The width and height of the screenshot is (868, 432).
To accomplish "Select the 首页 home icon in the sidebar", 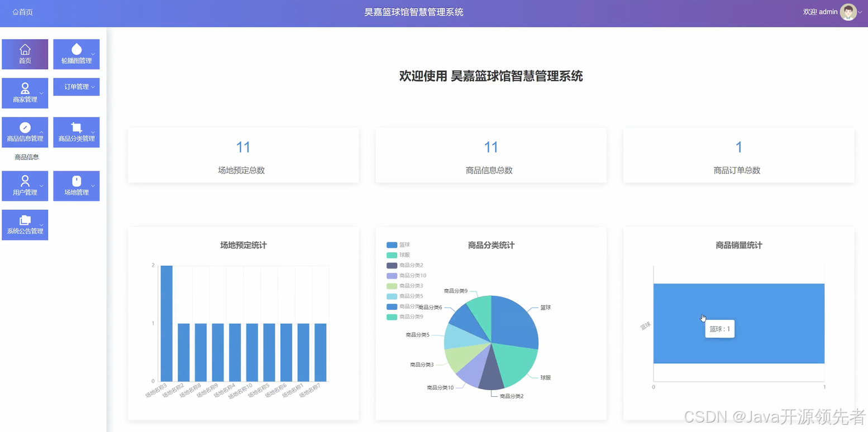I will tap(25, 50).
